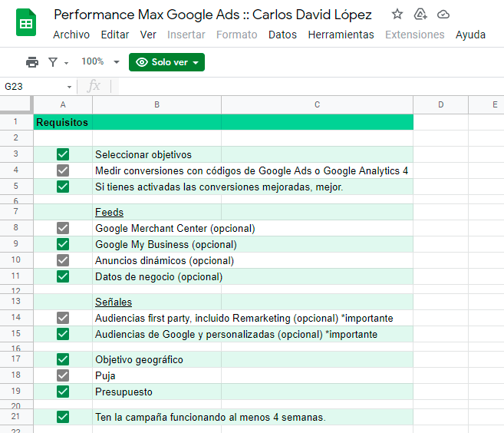Open the Ver menu
Screen dimensions: 504x433
[x=148, y=35]
